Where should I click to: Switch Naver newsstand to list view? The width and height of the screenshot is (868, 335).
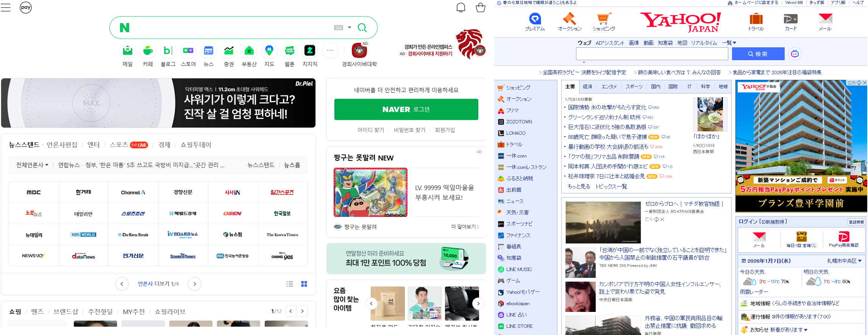[290, 284]
